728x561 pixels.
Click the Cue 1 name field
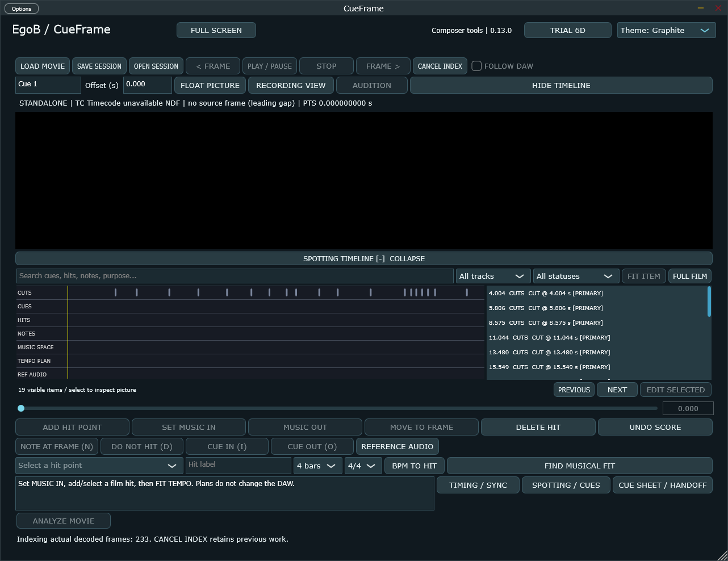(x=48, y=85)
